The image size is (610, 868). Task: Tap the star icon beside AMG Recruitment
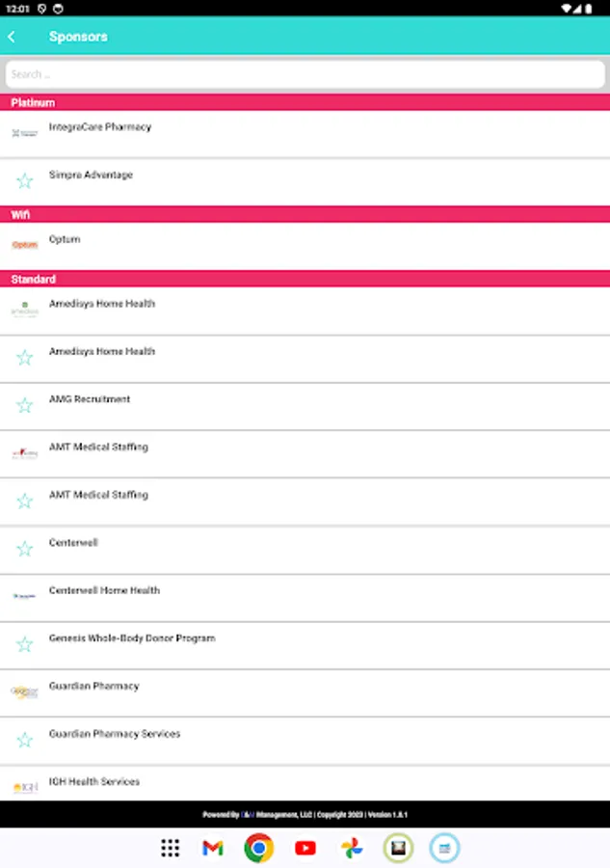pyautogui.click(x=25, y=405)
